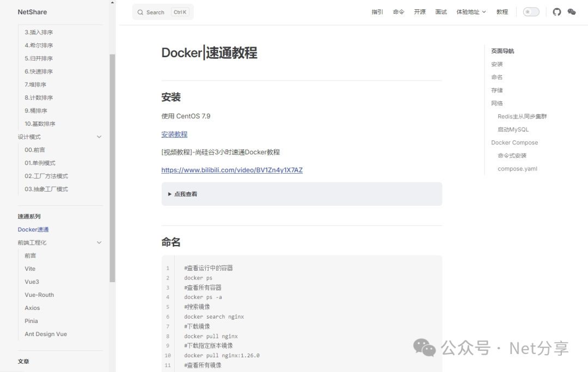Jump to 命令式安装 in page navigation
Viewport: 588px width, 372px height.
(x=512, y=156)
